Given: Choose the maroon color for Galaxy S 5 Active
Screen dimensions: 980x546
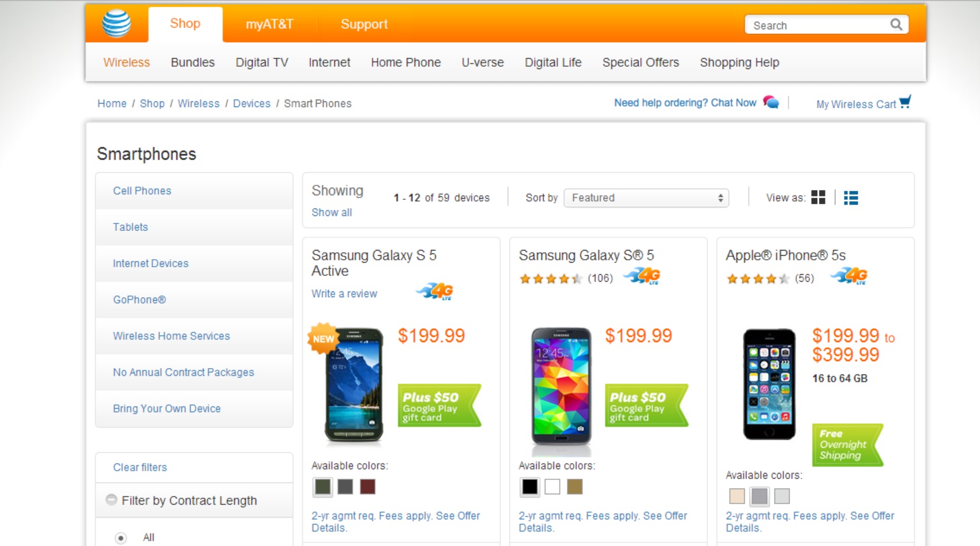Looking at the screenshot, I should coord(368,487).
